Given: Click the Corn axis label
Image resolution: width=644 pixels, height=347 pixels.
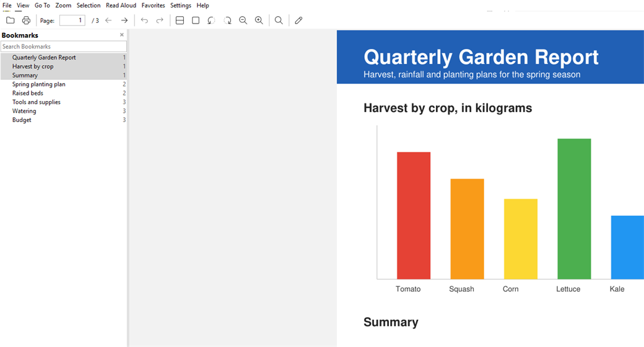Looking at the screenshot, I should [x=510, y=289].
